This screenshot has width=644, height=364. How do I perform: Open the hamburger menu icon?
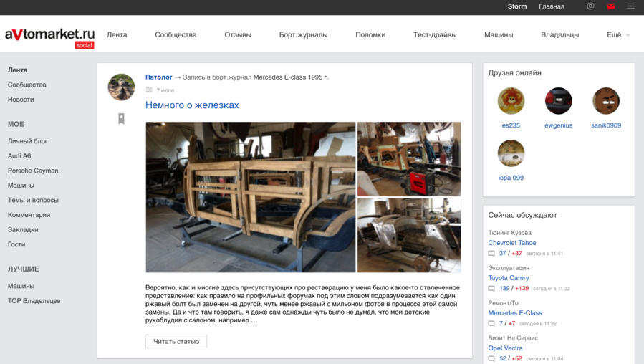[631, 6]
